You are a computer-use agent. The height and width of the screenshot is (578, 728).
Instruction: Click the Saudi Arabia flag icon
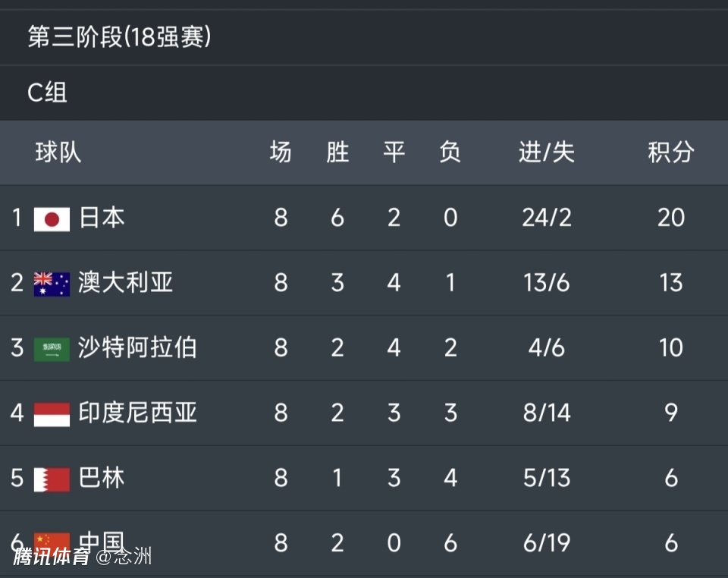[52, 349]
